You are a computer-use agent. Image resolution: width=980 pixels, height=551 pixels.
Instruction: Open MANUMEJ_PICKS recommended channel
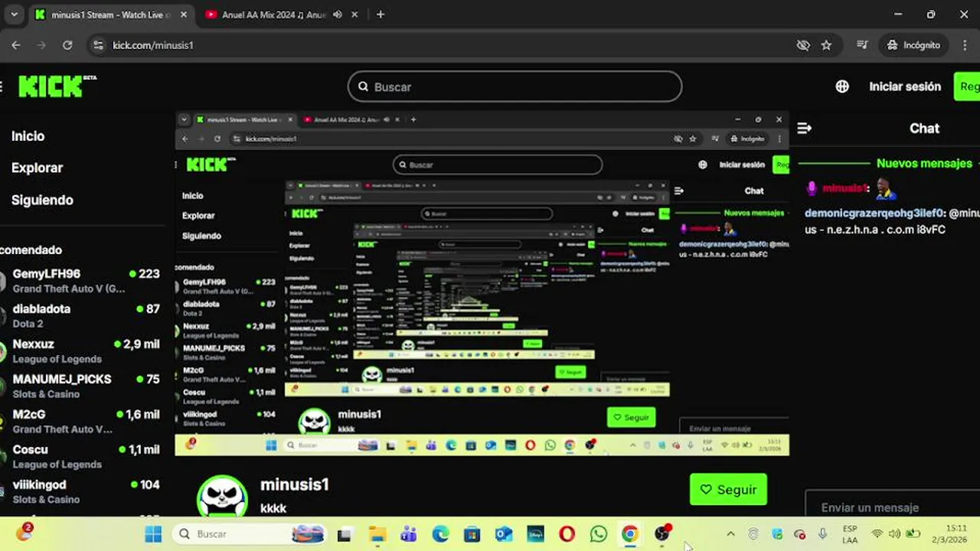80,386
